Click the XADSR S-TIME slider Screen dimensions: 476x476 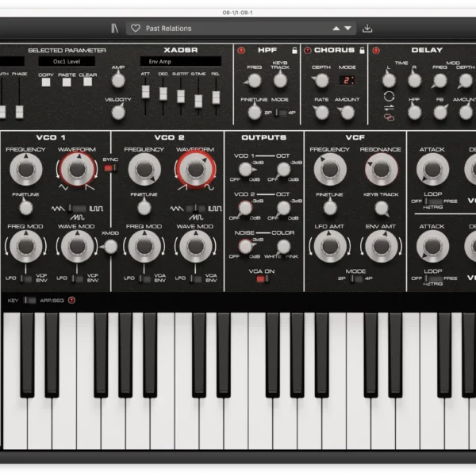[x=198, y=101]
